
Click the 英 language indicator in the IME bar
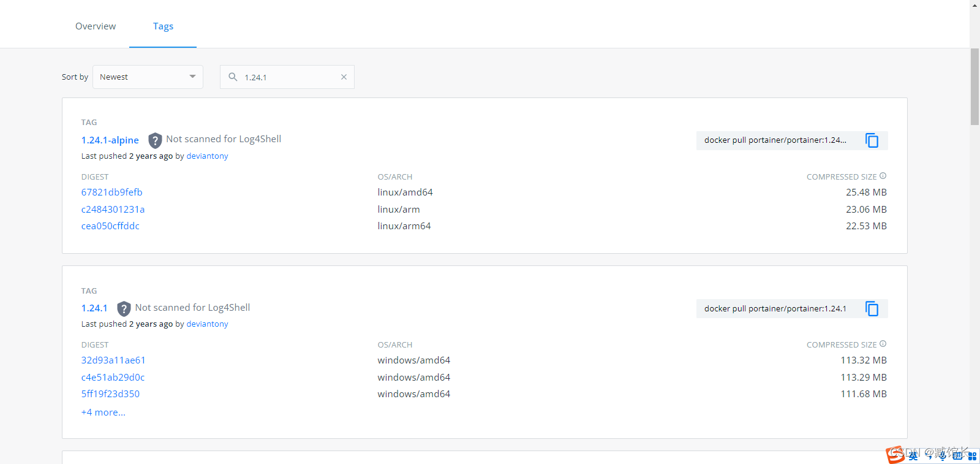[x=913, y=456]
